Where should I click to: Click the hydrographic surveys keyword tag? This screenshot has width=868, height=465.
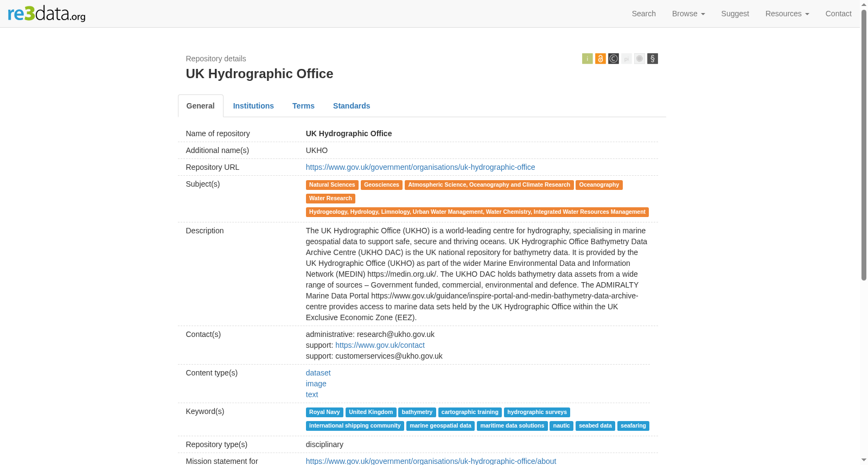(x=537, y=412)
